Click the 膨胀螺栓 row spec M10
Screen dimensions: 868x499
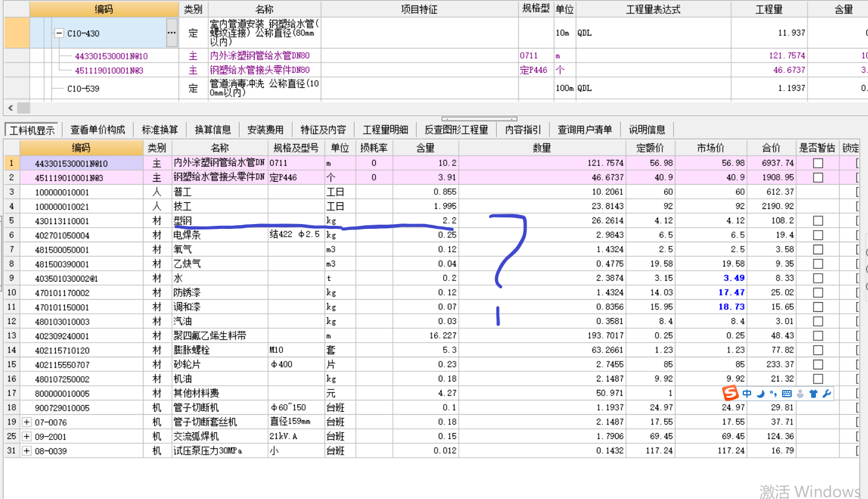(x=297, y=350)
